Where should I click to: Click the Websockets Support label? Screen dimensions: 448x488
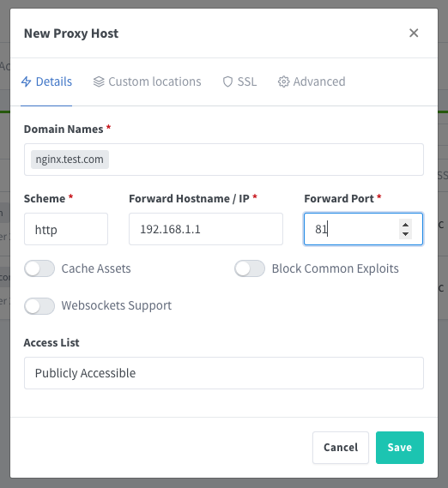pos(117,305)
